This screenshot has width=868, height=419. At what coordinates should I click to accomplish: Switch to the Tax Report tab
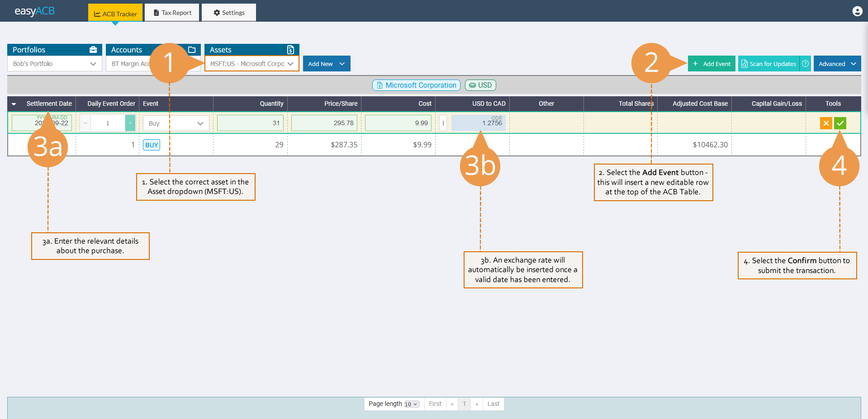[172, 12]
